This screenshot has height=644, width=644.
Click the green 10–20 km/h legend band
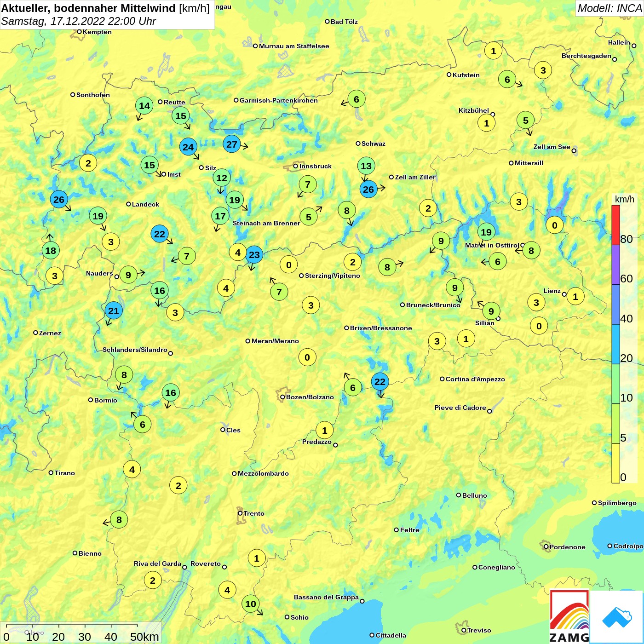point(615,384)
